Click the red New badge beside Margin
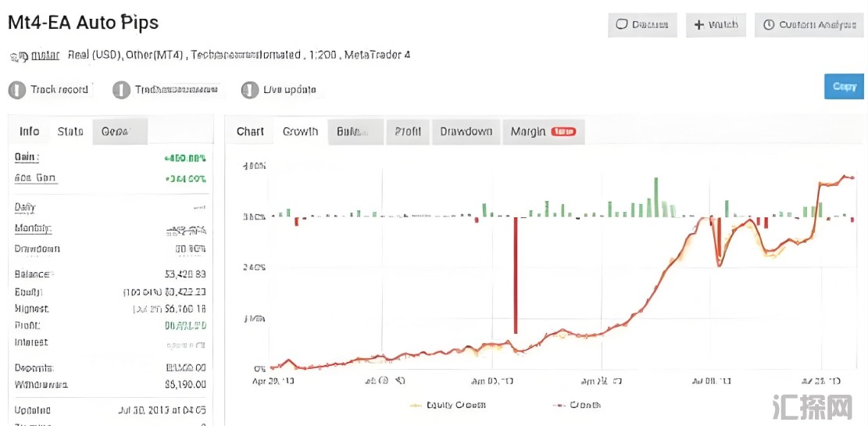 click(563, 132)
